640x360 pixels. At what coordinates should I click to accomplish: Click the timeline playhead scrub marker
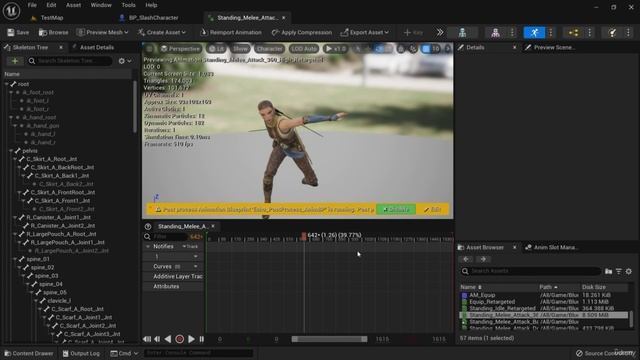click(x=304, y=236)
